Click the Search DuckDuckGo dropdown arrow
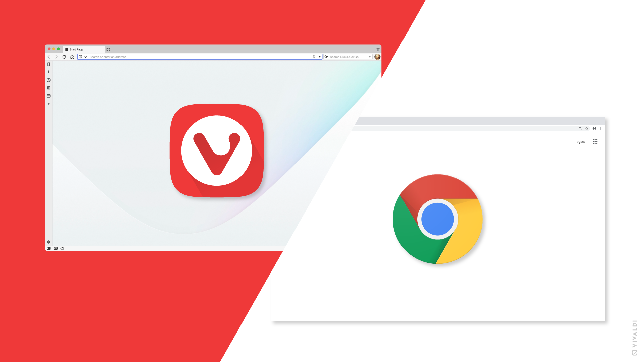The width and height of the screenshot is (644, 362). 369,57
